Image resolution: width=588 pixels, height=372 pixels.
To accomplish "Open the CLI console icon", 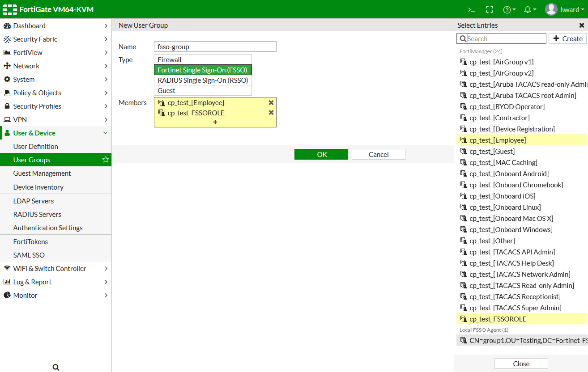I will pos(471,9).
